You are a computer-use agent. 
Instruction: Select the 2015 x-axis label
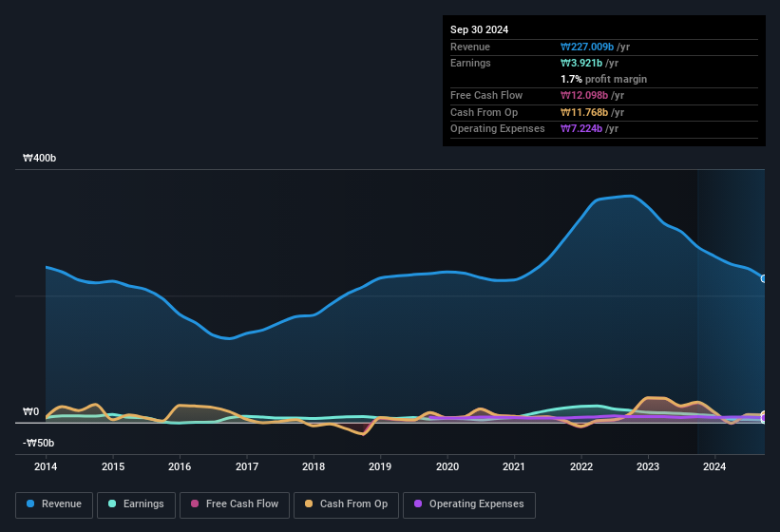click(x=113, y=466)
